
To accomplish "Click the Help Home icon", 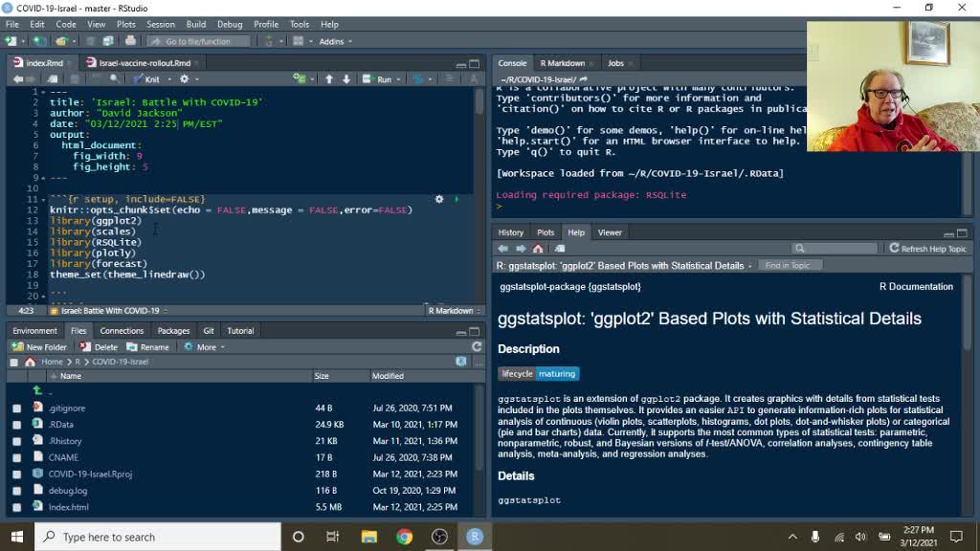I will pyautogui.click(x=538, y=249).
